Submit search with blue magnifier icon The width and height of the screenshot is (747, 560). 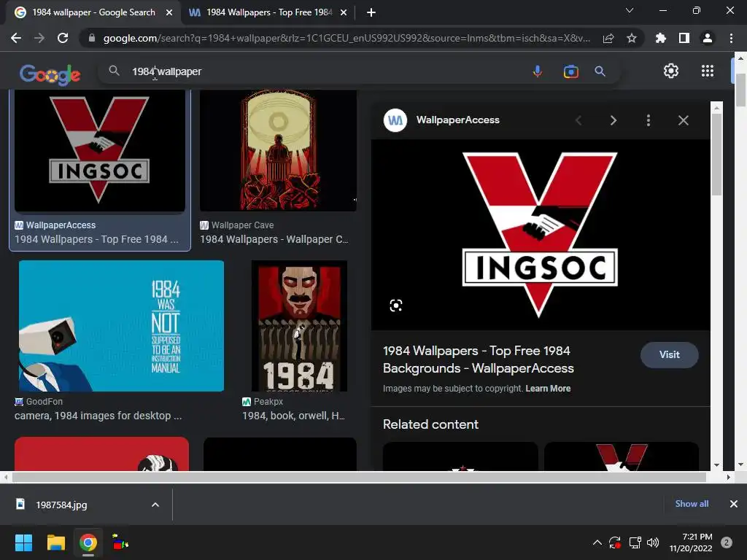point(600,71)
